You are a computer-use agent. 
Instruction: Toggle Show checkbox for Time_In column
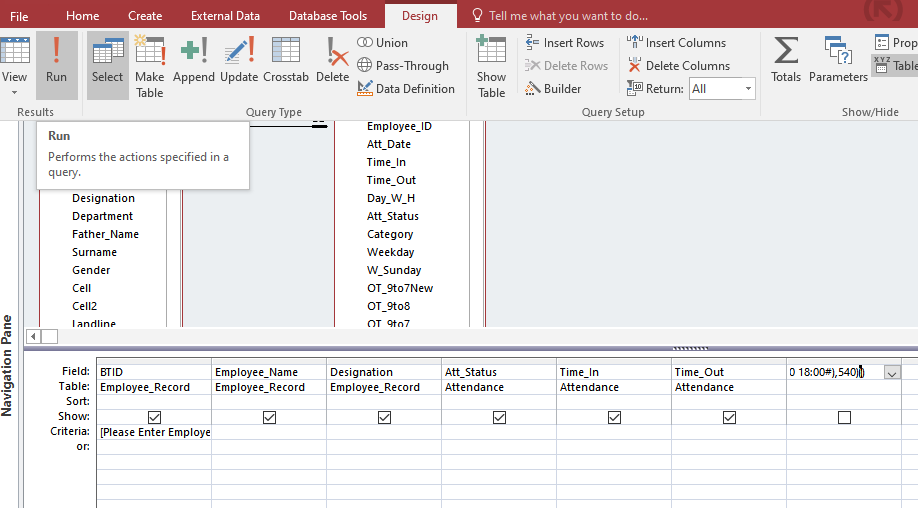tap(614, 417)
